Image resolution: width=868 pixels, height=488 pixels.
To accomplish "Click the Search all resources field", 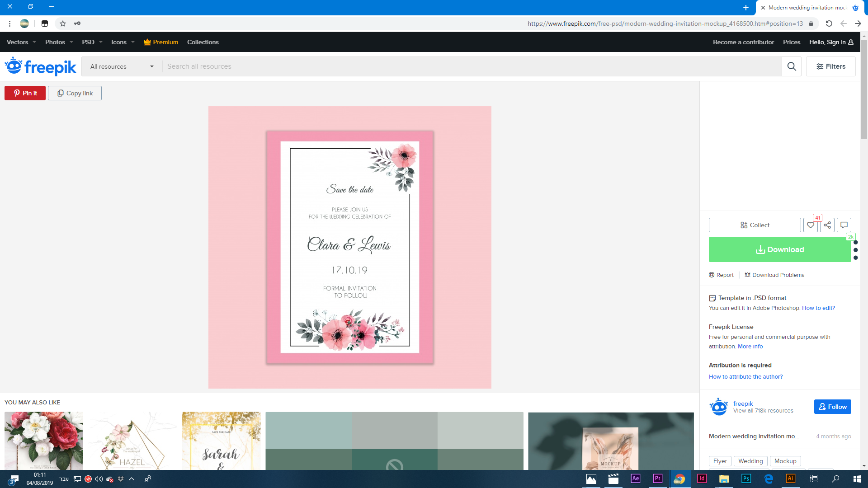I will tap(470, 66).
